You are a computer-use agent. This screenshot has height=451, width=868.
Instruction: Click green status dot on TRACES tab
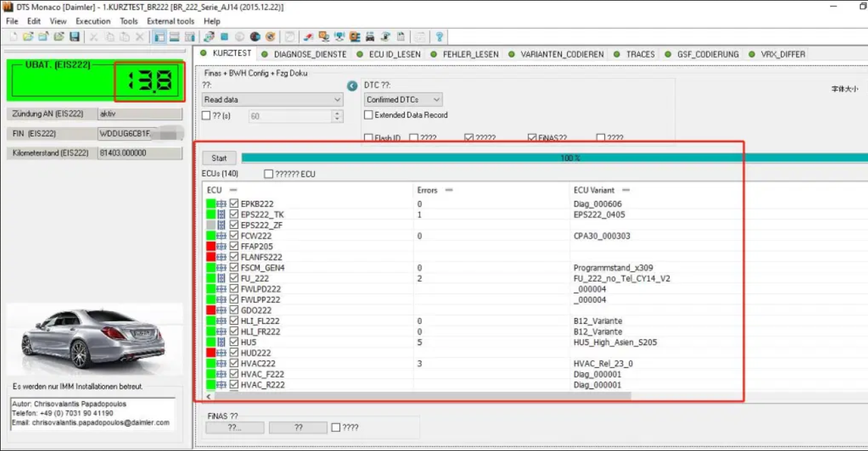617,54
